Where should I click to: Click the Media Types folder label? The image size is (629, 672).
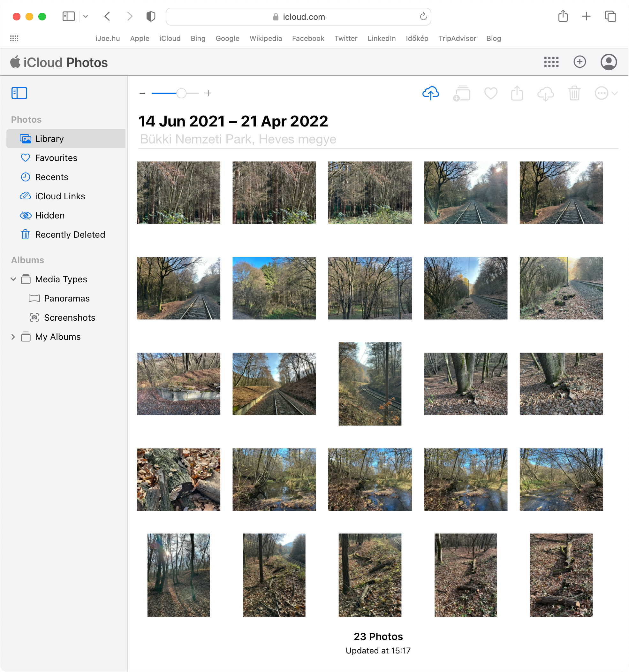point(61,279)
